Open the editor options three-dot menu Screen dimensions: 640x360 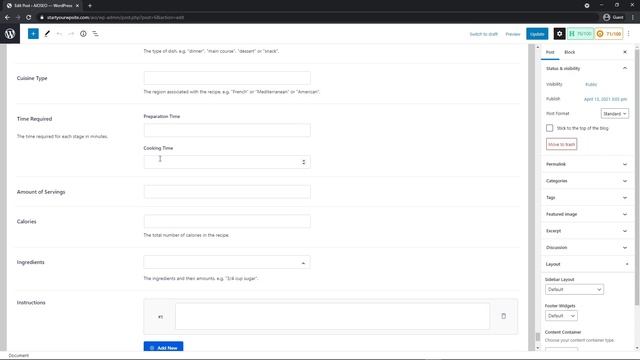(629, 34)
